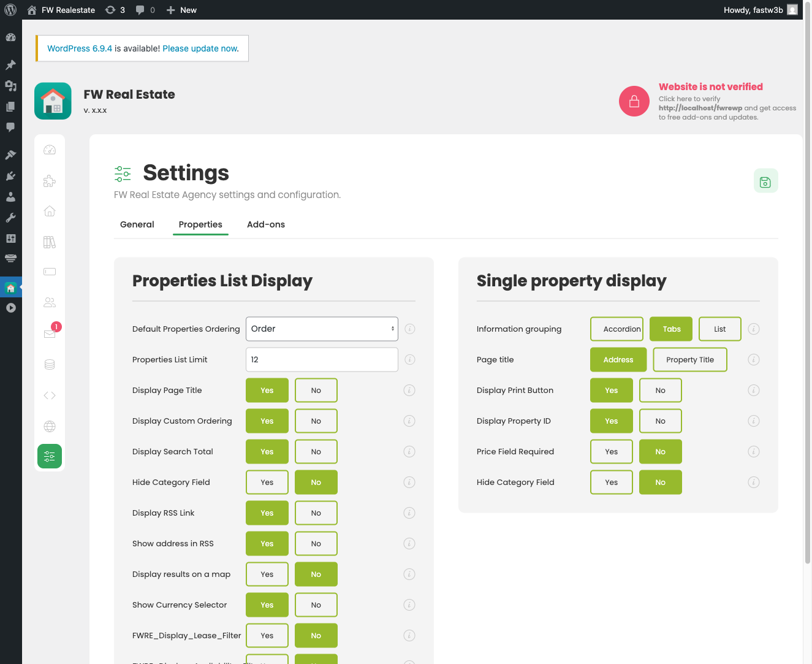Click the Properties List Limit input field
Screen dimensions: 812x664
click(x=321, y=359)
